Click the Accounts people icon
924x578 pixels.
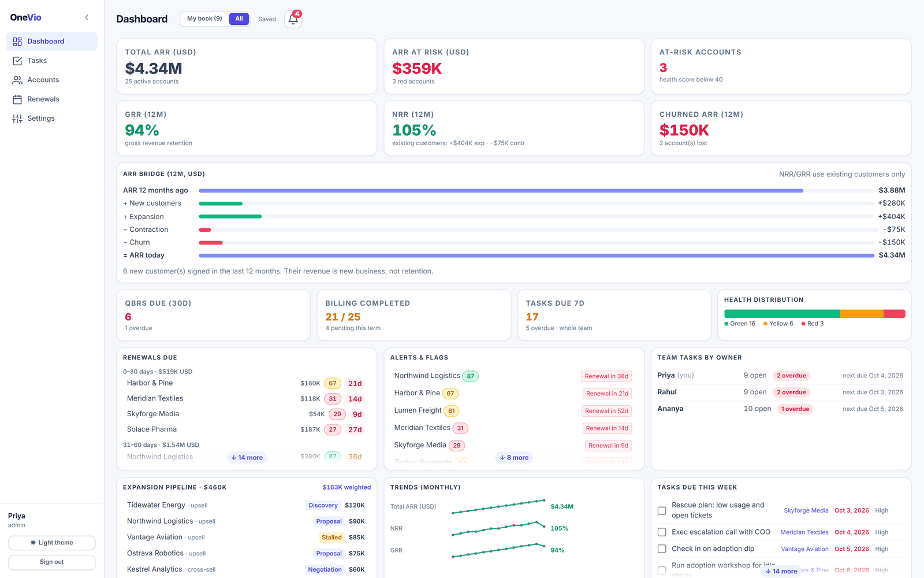tap(17, 80)
